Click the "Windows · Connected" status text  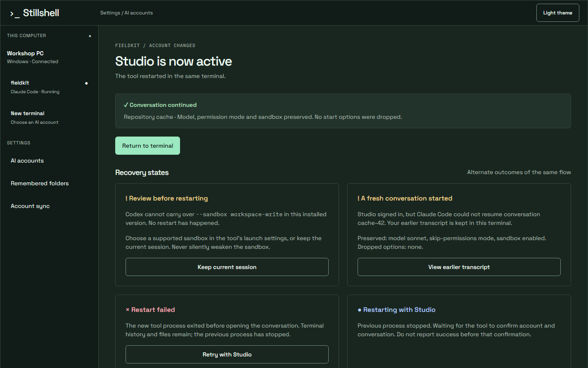point(33,61)
